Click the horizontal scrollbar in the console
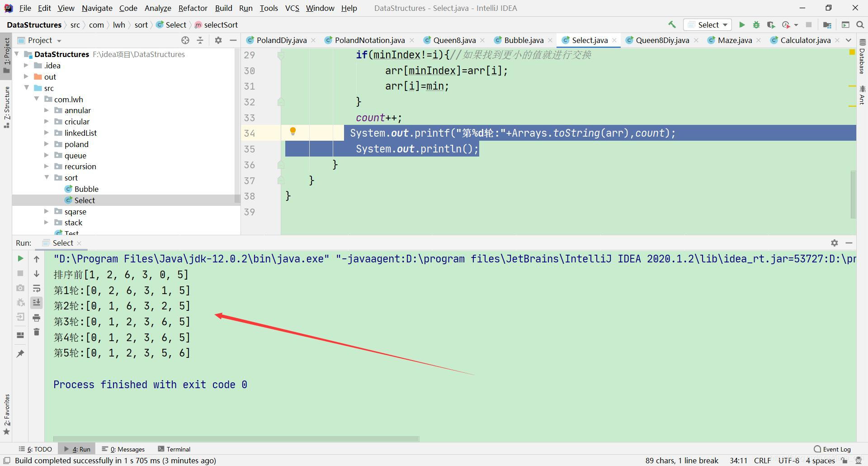The image size is (868, 466). (236, 438)
